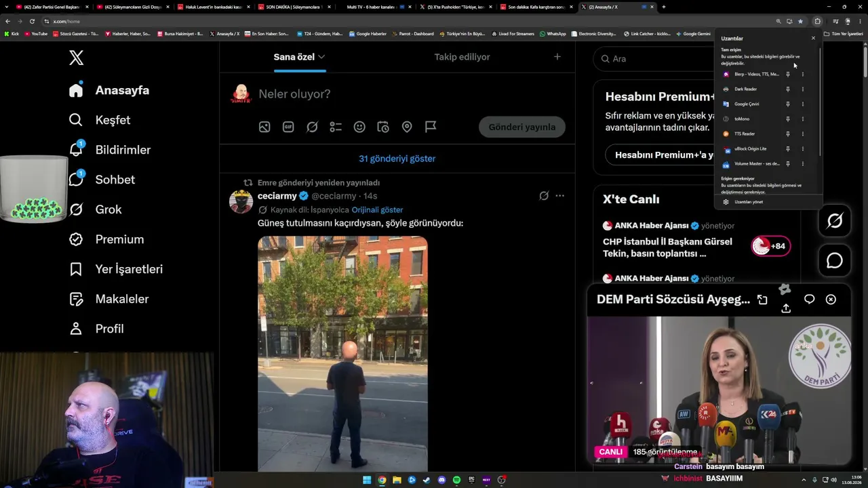The image size is (868, 488).
Task: Open the Windows Start menu
Action: tap(367, 480)
